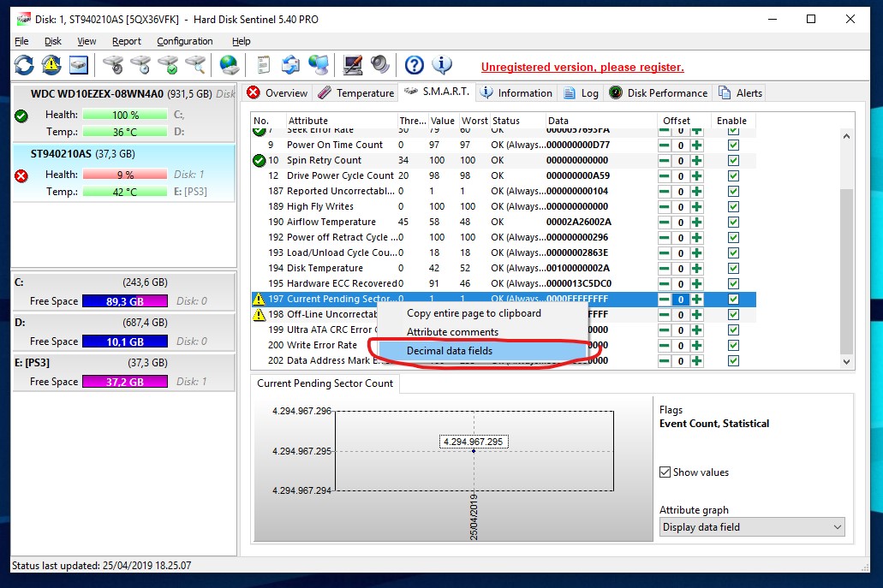Click the SMART list scroll-down arrow
Screen dimensions: 883x588
(x=846, y=362)
